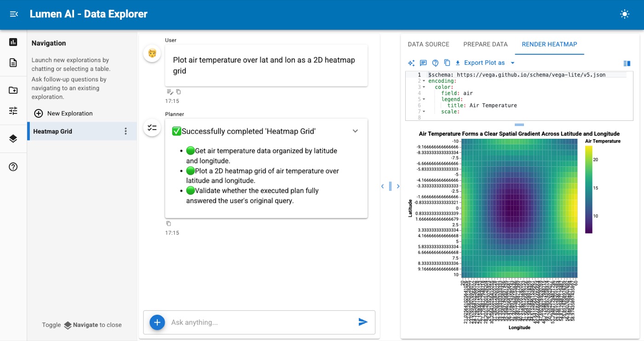
Task: Click the 'Export Plot as' download button
Action: [480, 63]
